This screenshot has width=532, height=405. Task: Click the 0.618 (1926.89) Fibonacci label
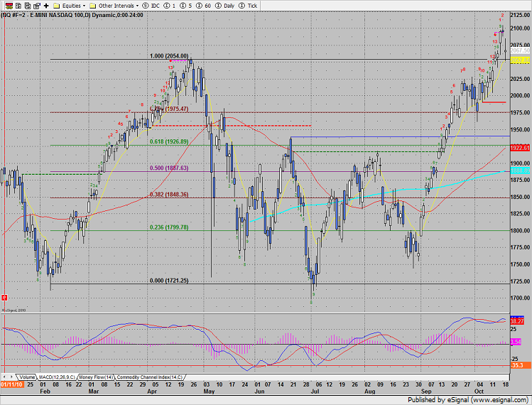click(x=169, y=141)
